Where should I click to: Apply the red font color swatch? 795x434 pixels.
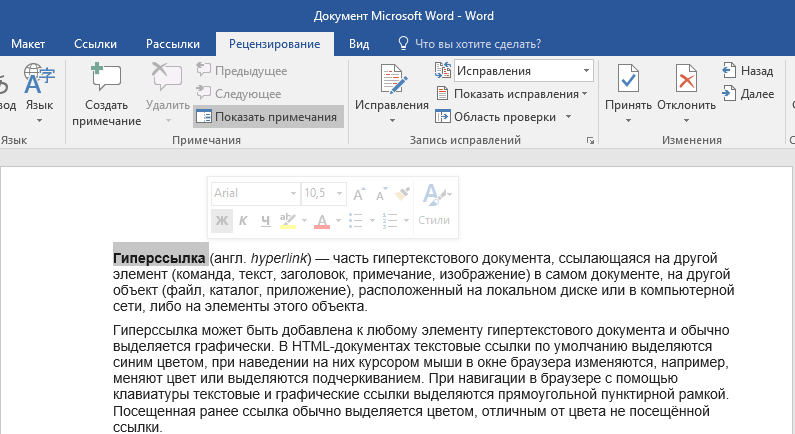click(x=322, y=220)
